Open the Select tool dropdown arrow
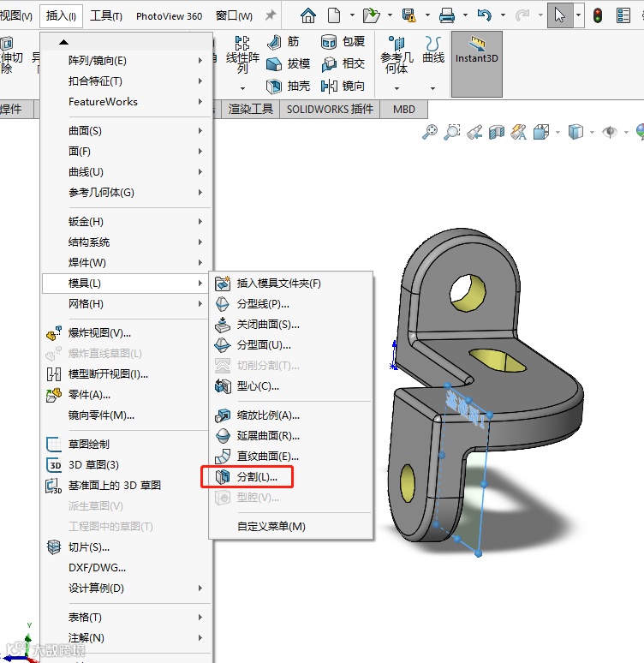 578,15
